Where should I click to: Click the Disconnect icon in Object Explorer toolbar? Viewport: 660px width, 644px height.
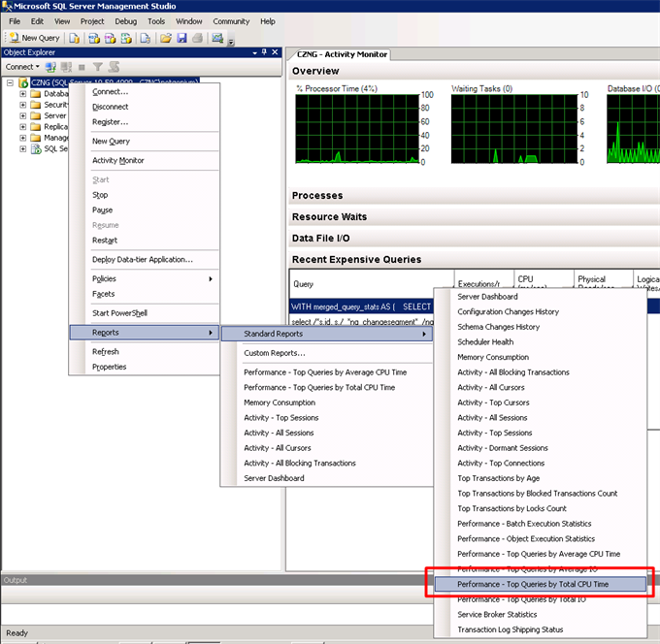click(x=66, y=67)
